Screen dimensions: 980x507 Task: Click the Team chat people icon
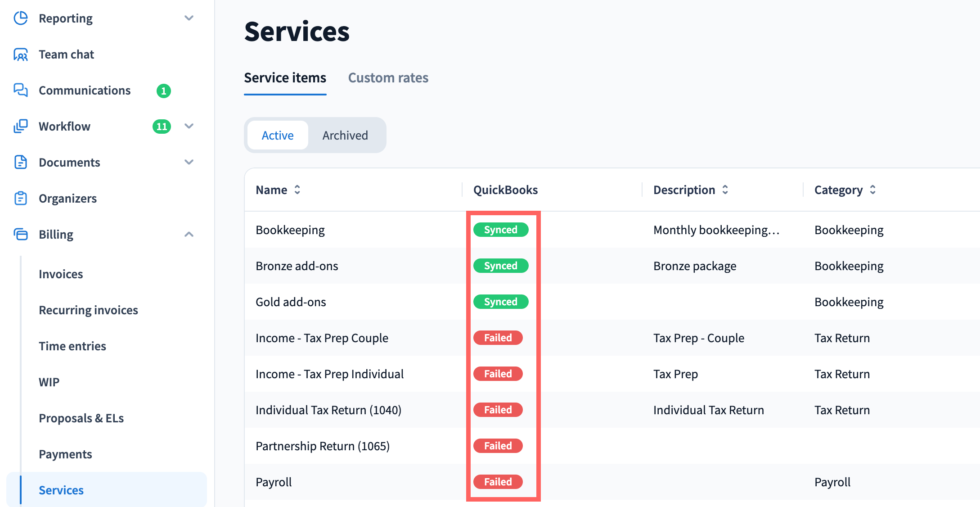click(x=21, y=54)
